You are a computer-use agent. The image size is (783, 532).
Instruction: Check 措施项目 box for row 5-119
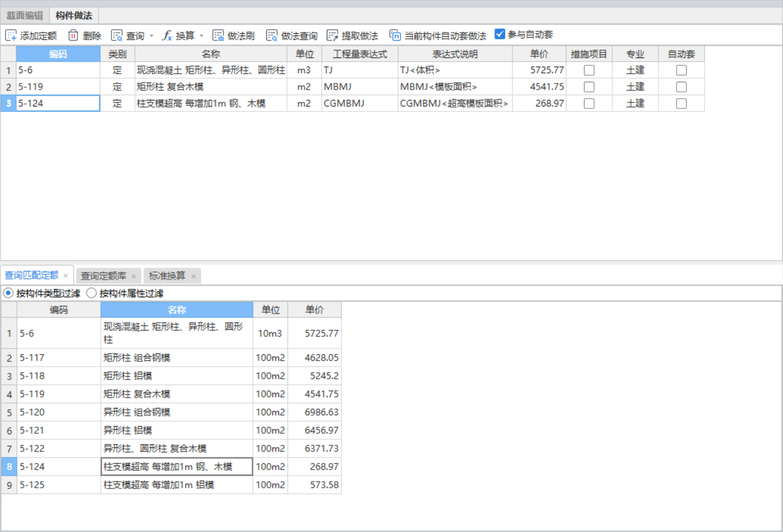(589, 87)
